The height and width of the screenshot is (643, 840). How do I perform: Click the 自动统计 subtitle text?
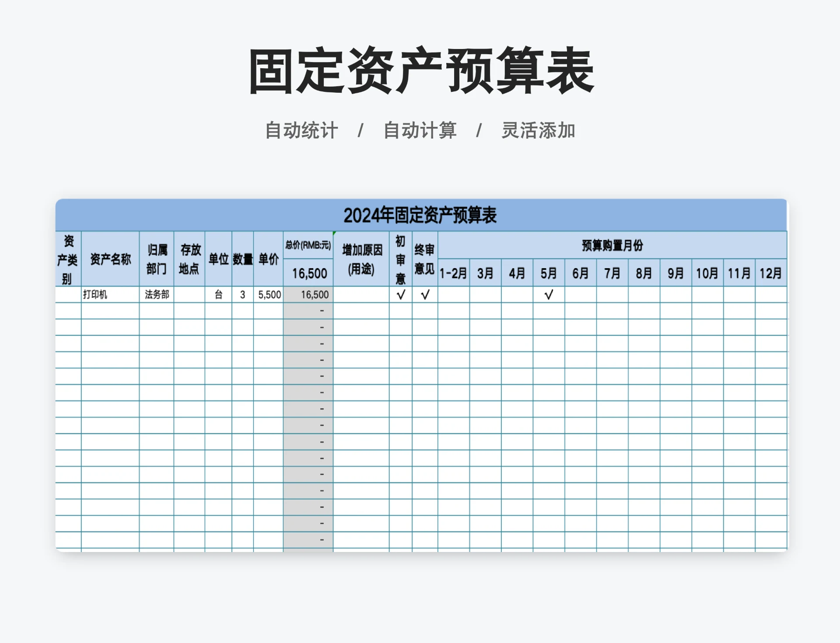click(301, 130)
